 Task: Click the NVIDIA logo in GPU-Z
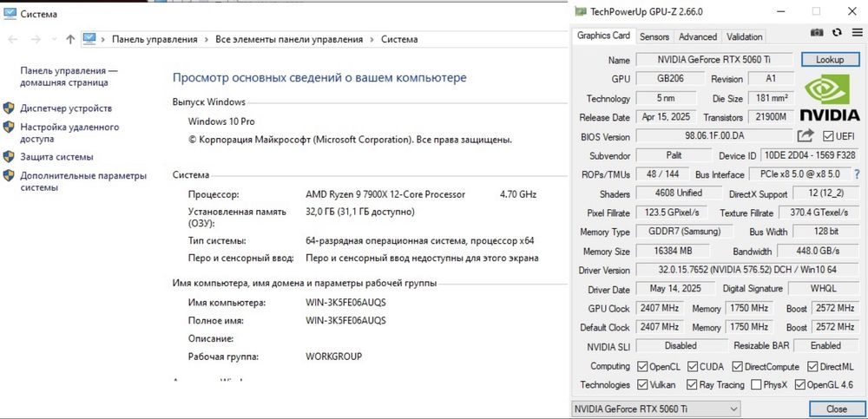[829, 99]
